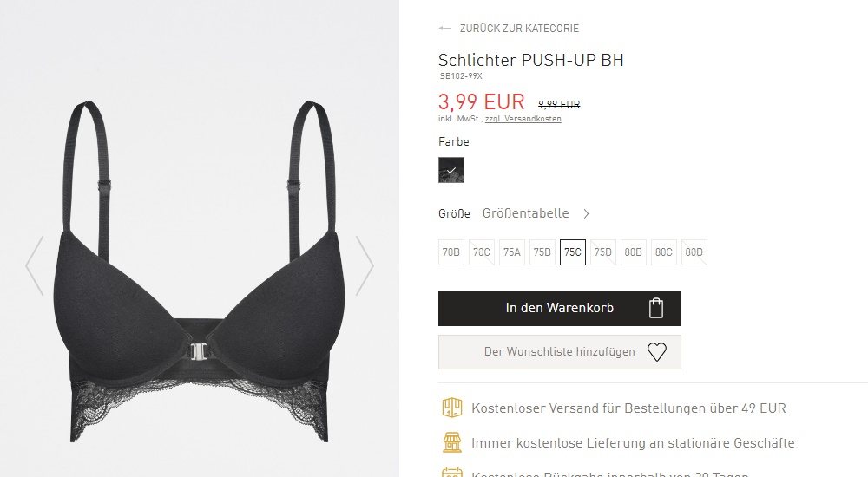Select the black color swatch under Farbe
Image resolution: width=868 pixels, height=477 pixels.
[x=451, y=170]
